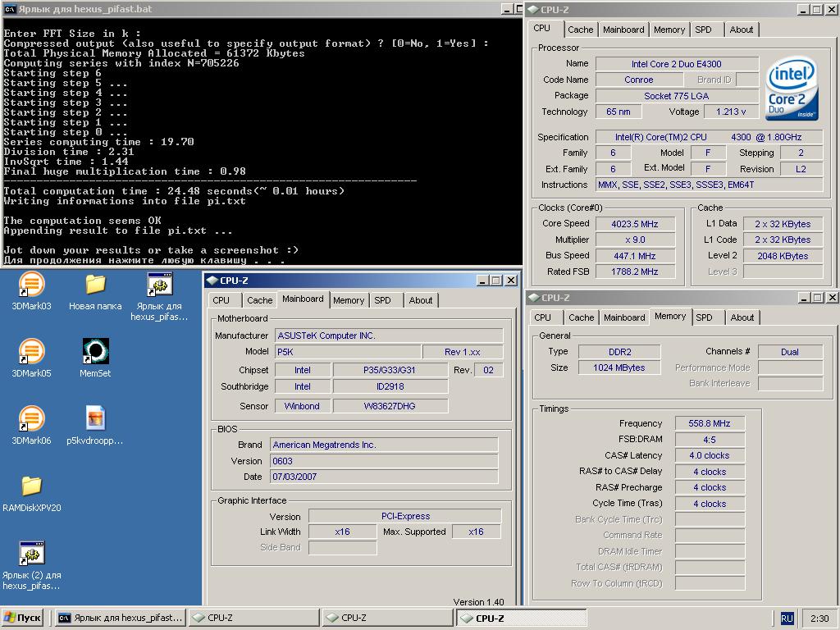Go to Cache tab in Memory CPU-Z window

point(582,317)
